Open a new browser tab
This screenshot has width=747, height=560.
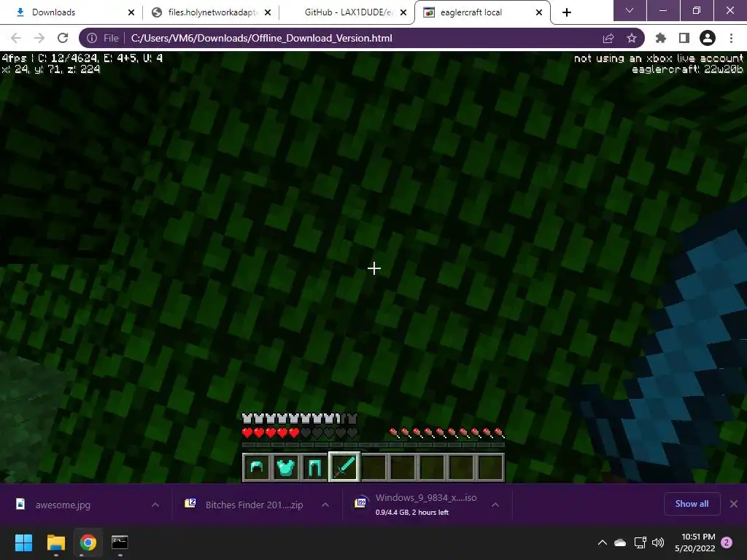coord(566,12)
